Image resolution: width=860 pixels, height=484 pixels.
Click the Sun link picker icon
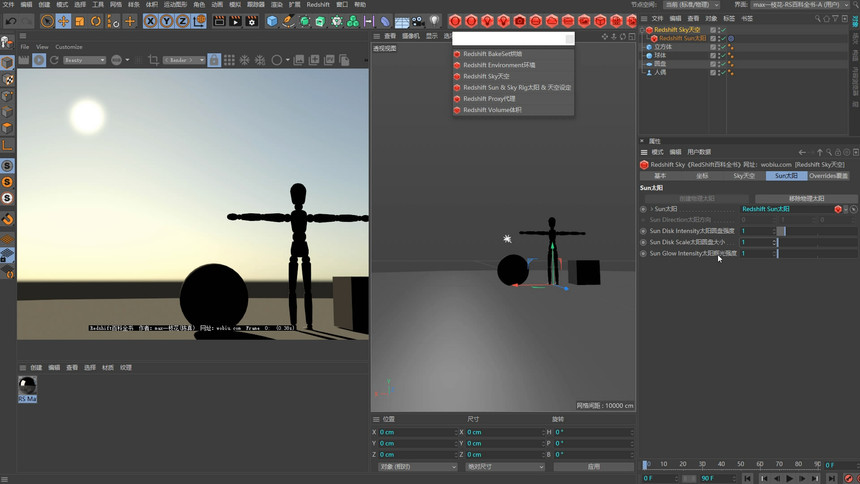pyautogui.click(x=853, y=209)
